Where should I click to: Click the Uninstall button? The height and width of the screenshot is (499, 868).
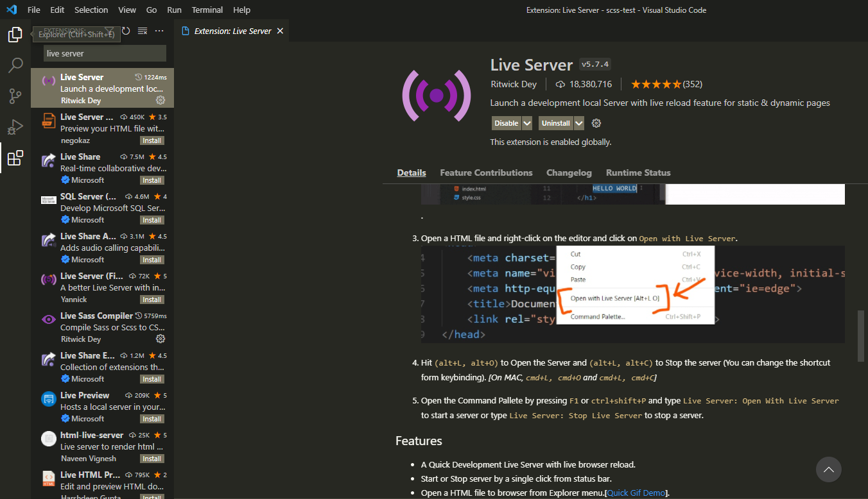coord(556,123)
